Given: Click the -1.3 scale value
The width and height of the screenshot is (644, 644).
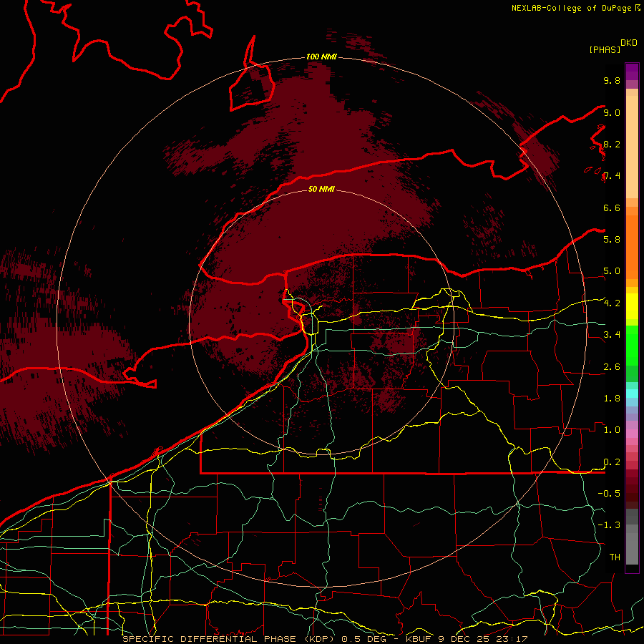Looking at the screenshot, I should click(x=609, y=525).
